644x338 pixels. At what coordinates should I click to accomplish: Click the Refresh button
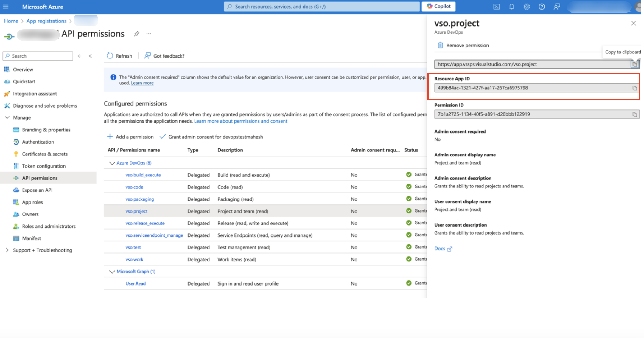pos(119,56)
